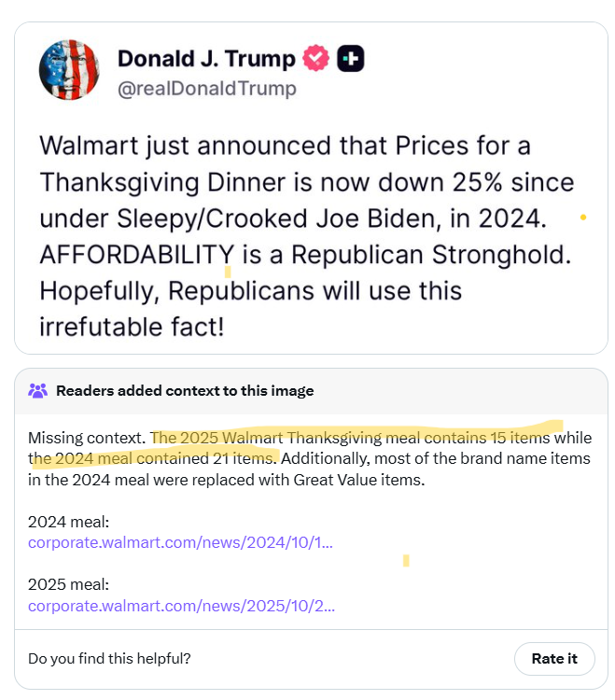Image resolution: width=615 pixels, height=700 pixels.
Task: Click the "irrefutable fact!" closing line
Action: pyautogui.click(x=132, y=328)
